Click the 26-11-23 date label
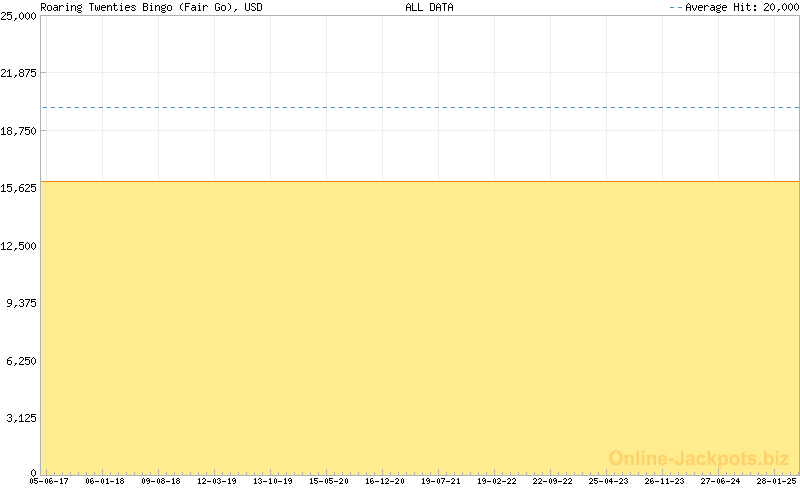 tap(665, 481)
